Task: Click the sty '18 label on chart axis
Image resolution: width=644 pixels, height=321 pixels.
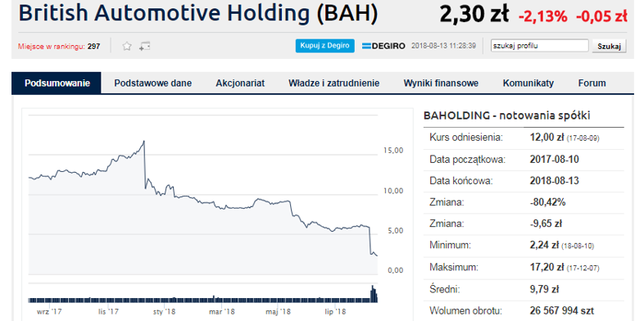Action: click(x=165, y=312)
